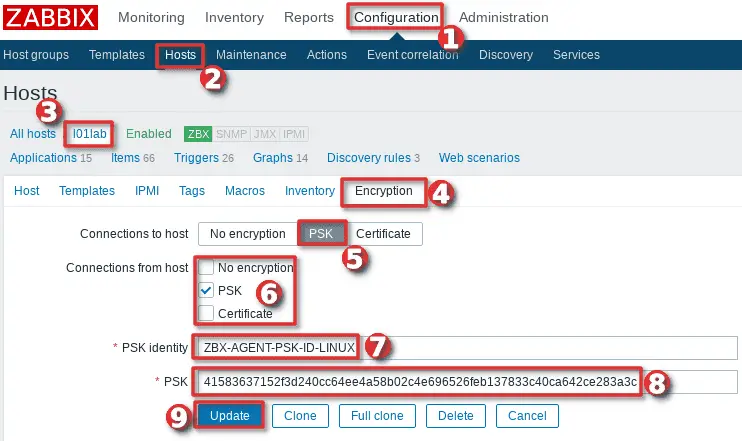
Task: Click the green ZBX availability badge
Action: coord(198,134)
